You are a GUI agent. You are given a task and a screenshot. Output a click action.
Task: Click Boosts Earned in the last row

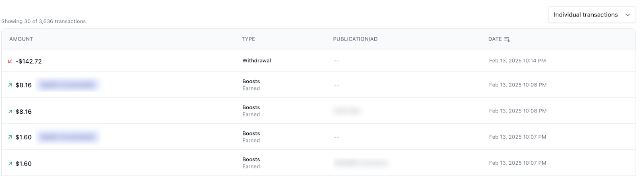(x=251, y=163)
